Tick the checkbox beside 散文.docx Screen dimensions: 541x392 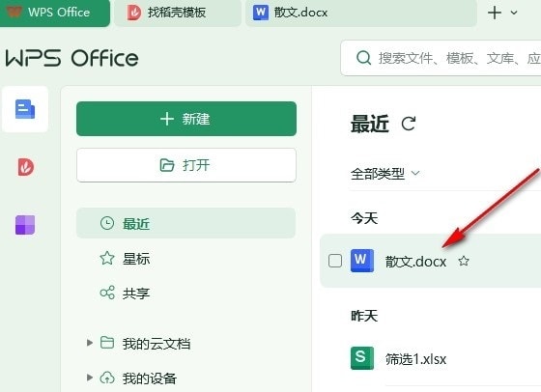pos(335,261)
